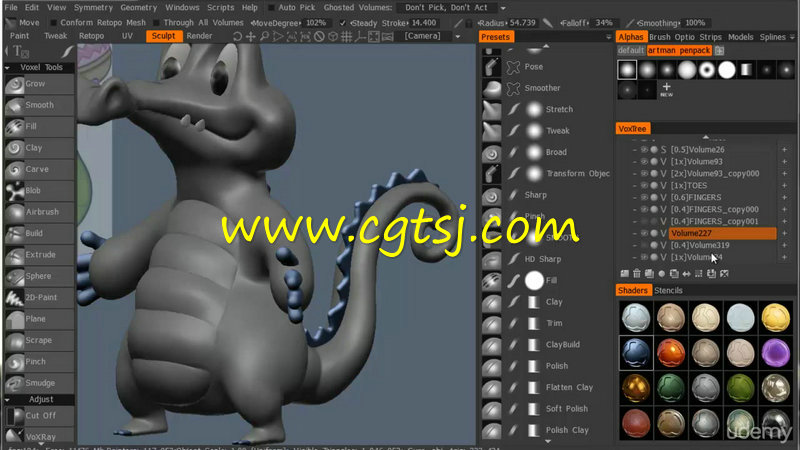Click the axis display icon in navigation bar
800x450 pixels.
click(360, 36)
